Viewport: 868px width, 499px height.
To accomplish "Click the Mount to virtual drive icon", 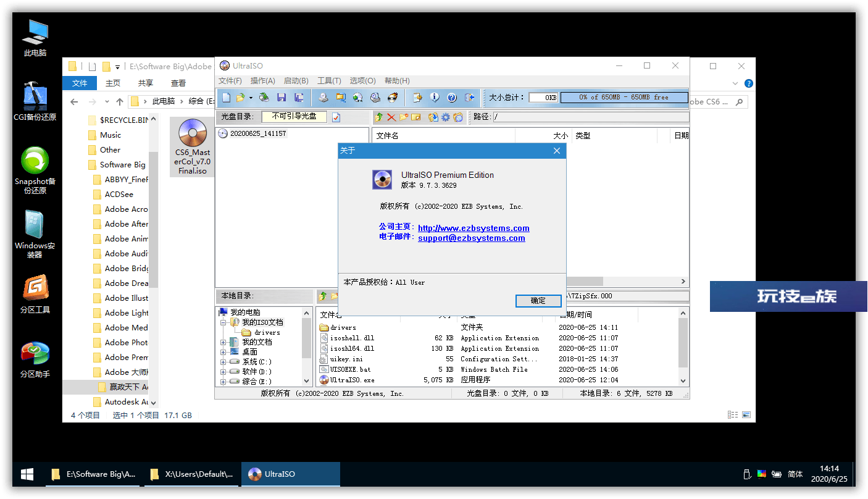I will click(375, 97).
